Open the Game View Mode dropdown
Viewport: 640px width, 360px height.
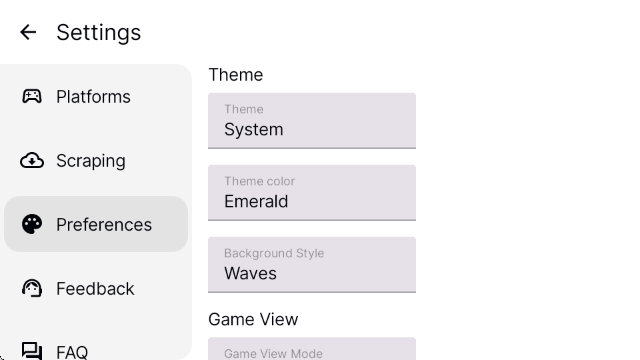(x=312, y=349)
